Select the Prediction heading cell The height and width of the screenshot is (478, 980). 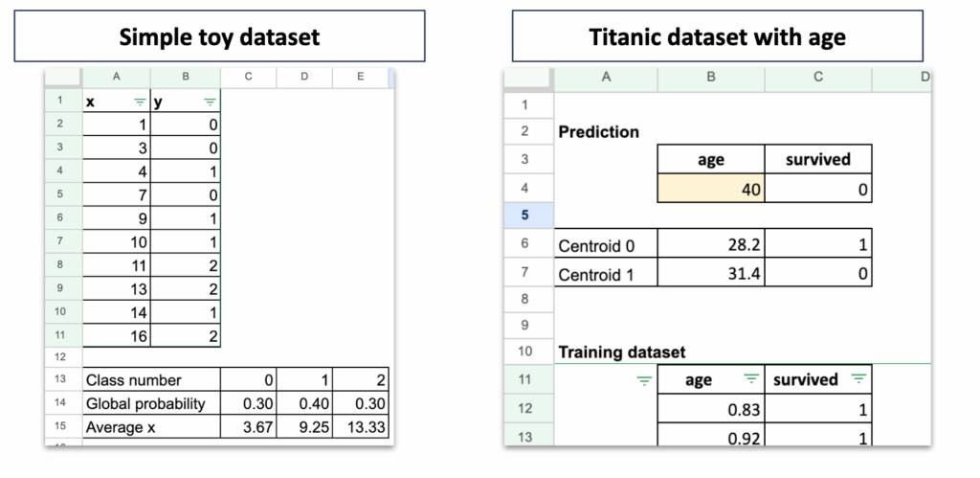click(606, 131)
